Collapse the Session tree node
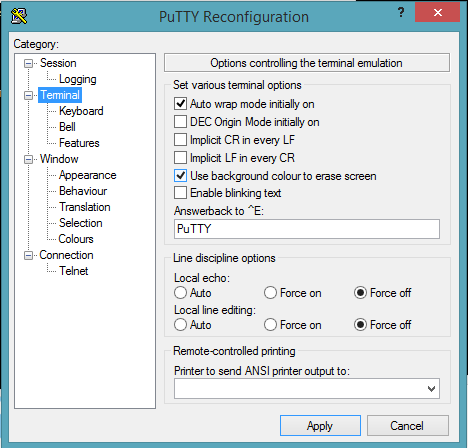 point(29,63)
